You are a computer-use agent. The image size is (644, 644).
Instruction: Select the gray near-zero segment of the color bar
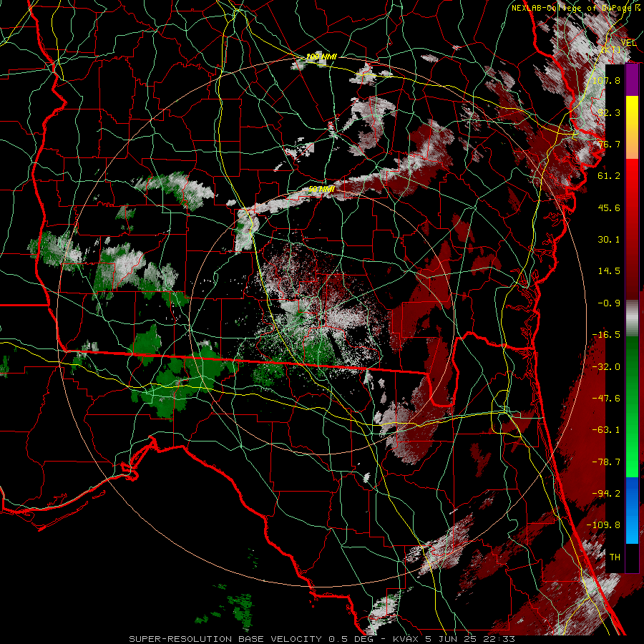coord(632,318)
